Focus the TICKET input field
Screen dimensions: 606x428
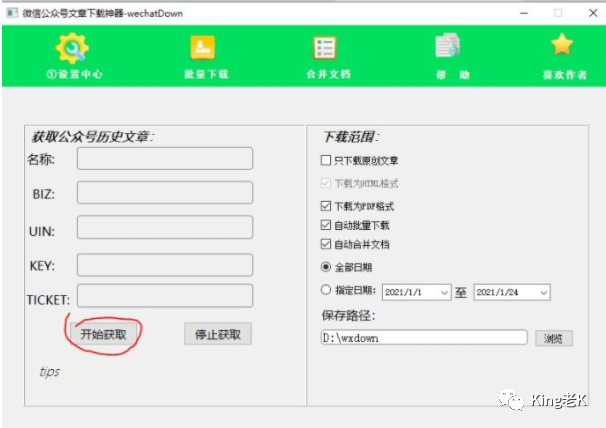165,296
